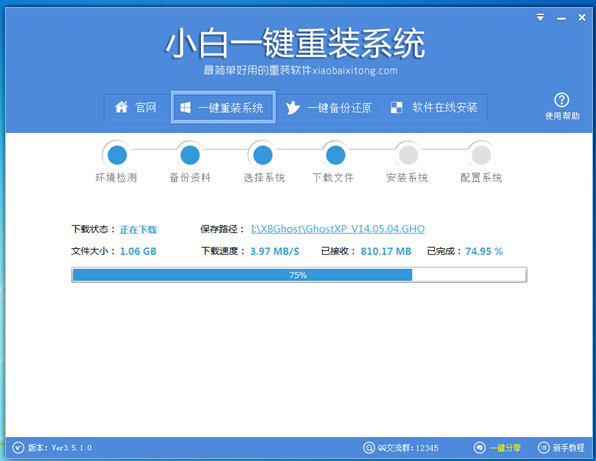Click the 75% download progress bar
Image resolution: width=596 pixels, height=461 pixels.
point(299,275)
